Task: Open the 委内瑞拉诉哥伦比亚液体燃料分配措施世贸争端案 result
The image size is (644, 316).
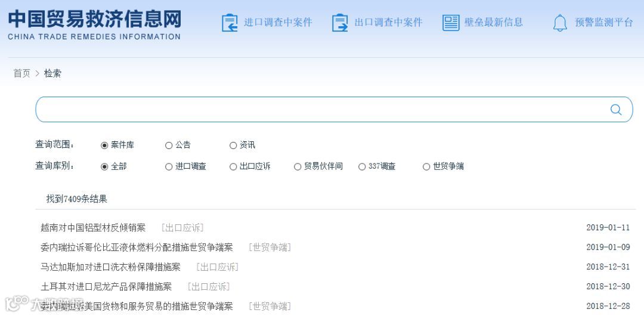Action: 137,247
